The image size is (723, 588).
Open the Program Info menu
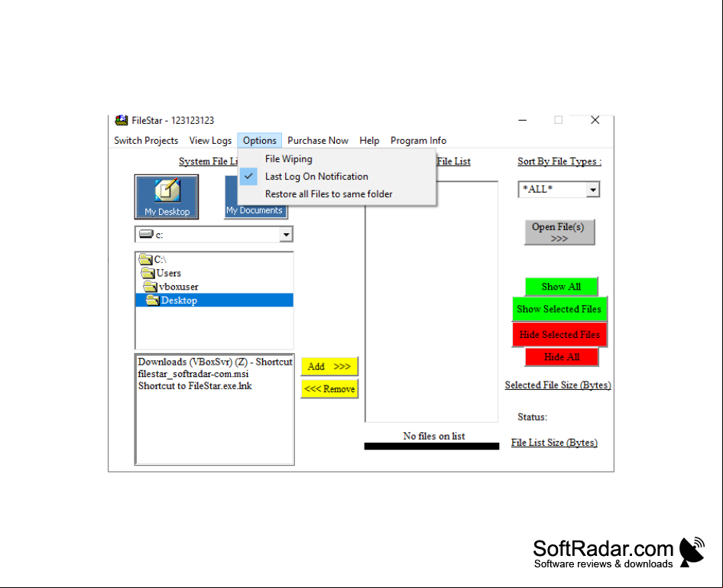pos(418,140)
